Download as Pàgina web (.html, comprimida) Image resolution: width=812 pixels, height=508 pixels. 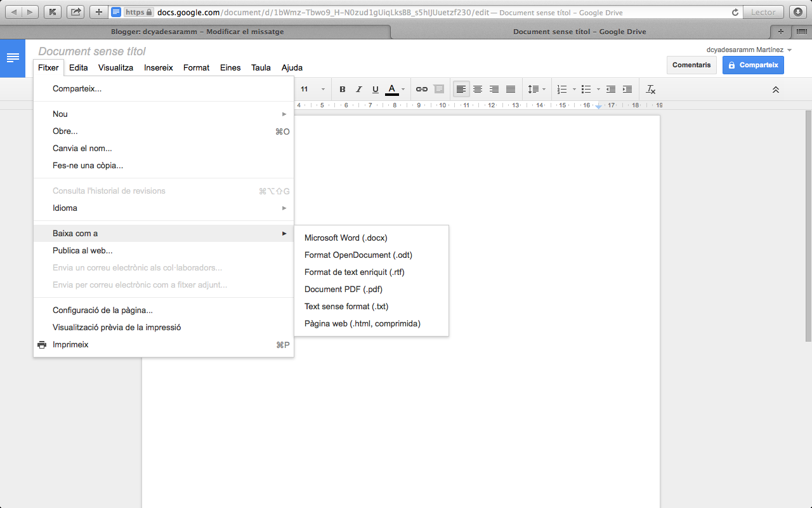372,324
